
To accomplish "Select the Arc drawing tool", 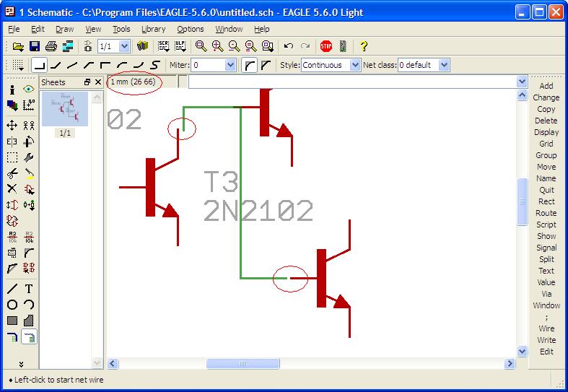I will click(x=29, y=305).
